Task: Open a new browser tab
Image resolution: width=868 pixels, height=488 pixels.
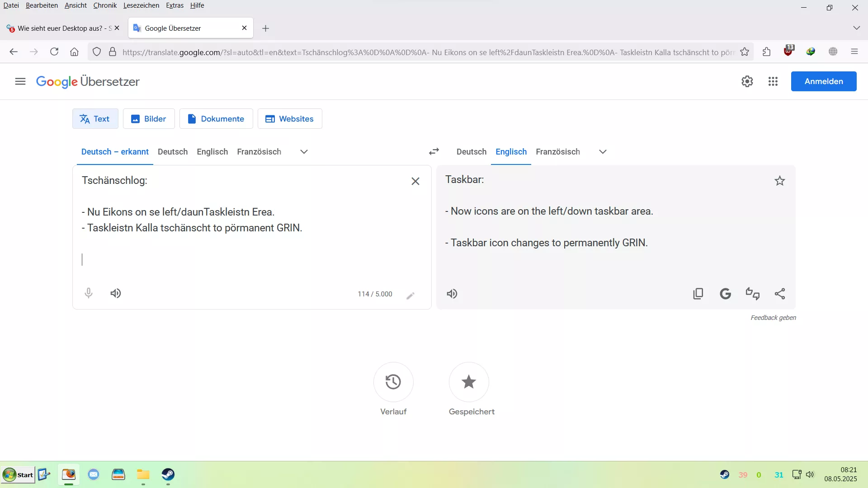Action: pyautogui.click(x=266, y=28)
